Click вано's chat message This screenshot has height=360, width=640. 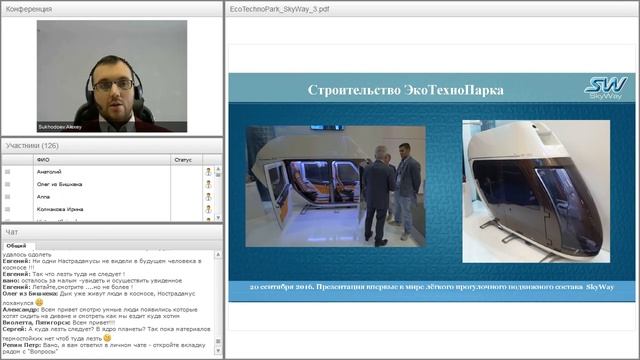pos(92,280)
